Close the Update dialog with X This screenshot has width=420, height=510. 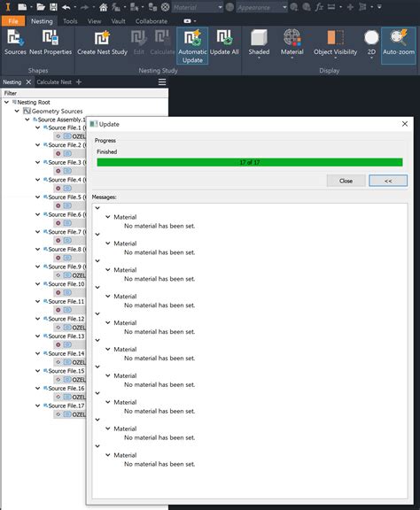[405, 124]
